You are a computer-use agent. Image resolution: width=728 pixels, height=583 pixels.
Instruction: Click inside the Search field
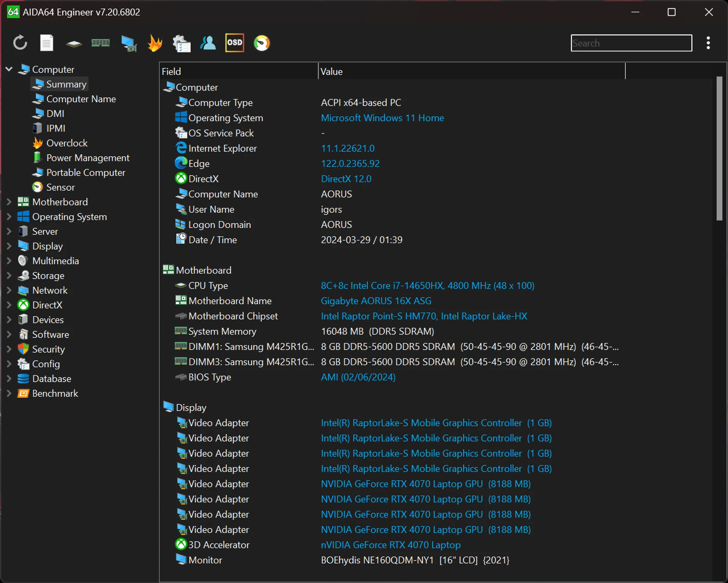pos(631,43)
